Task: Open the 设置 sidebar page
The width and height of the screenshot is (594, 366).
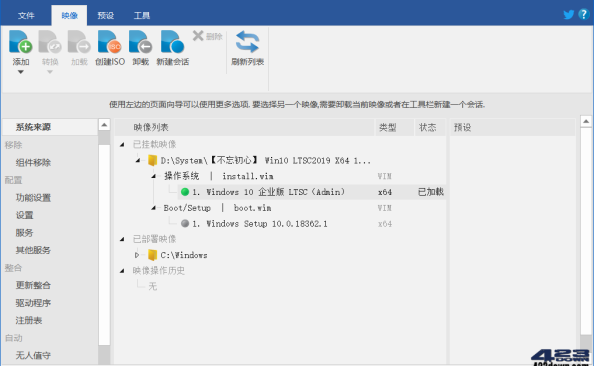Action: (24, 215)
